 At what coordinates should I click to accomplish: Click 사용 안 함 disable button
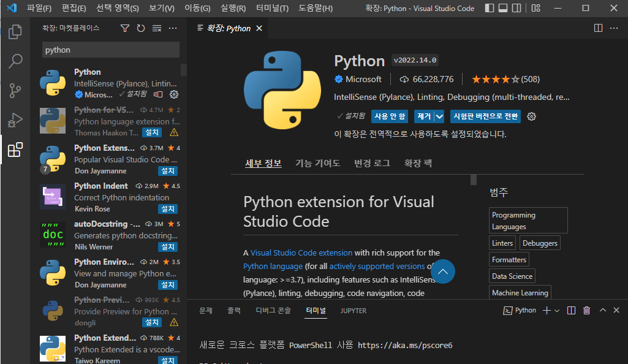390,116
